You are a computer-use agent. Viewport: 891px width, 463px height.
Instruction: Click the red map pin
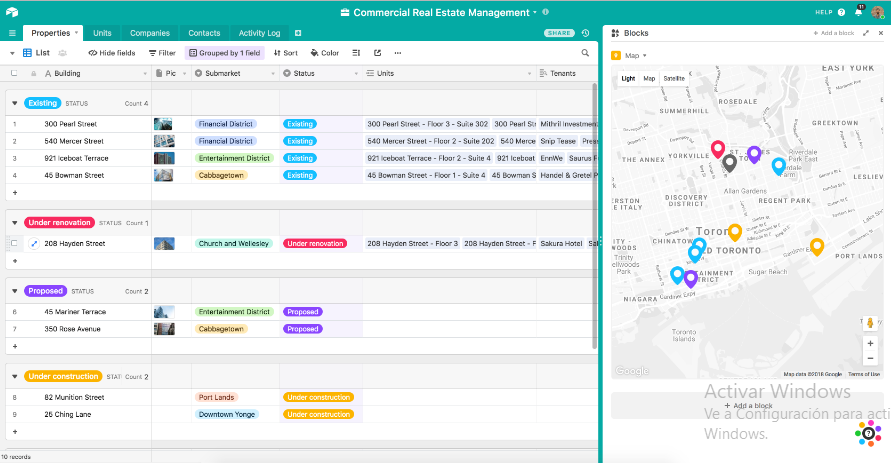pos(718,149)
